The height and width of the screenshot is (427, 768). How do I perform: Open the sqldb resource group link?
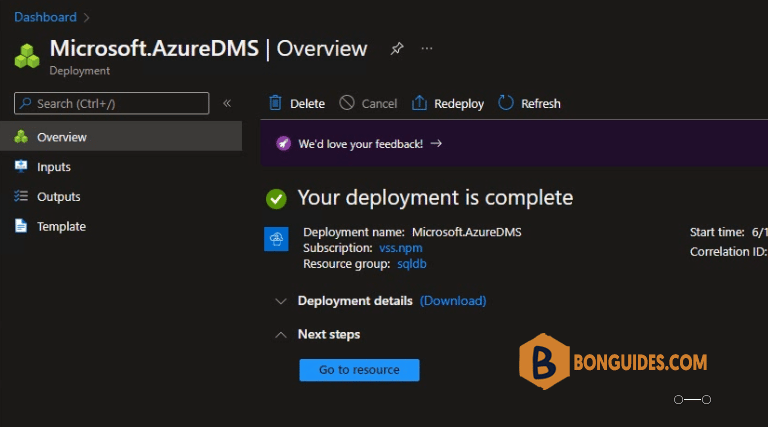point(411,264)
